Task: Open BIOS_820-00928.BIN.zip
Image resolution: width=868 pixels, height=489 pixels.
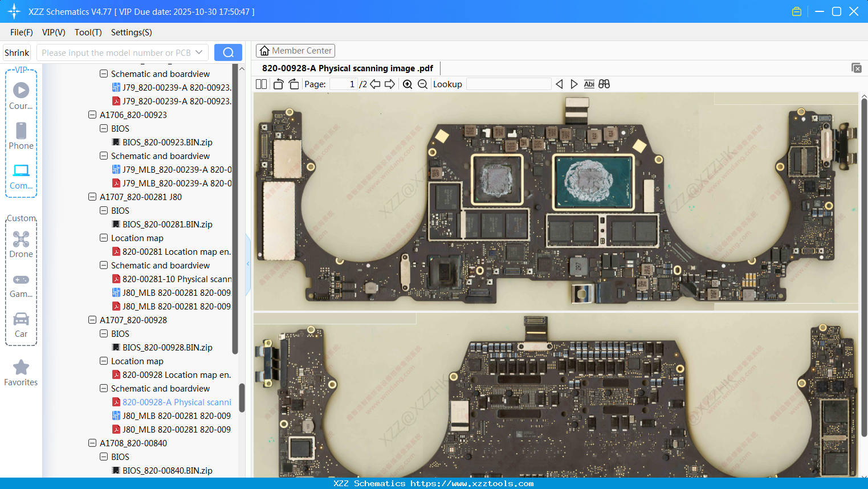Action: 168,348
